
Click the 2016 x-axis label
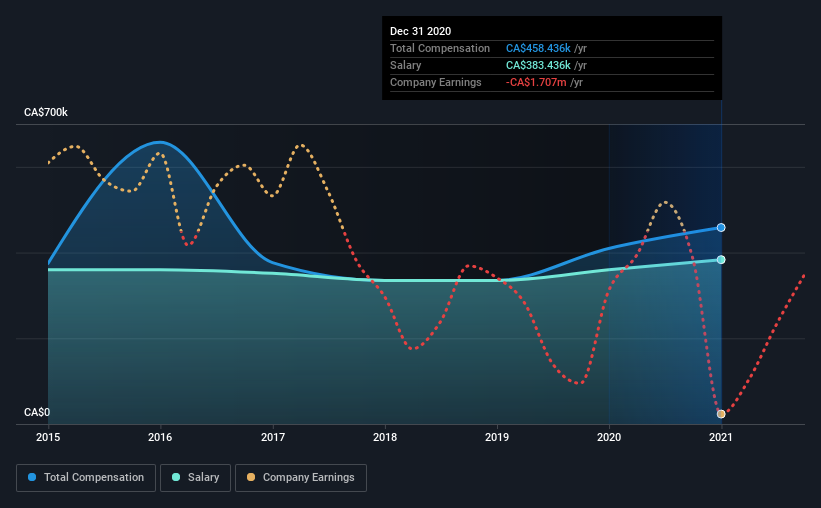click(x=160, y=437)
